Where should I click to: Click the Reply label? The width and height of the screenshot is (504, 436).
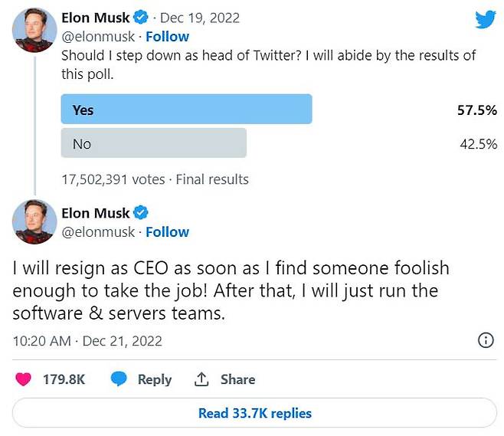point(155,380)
